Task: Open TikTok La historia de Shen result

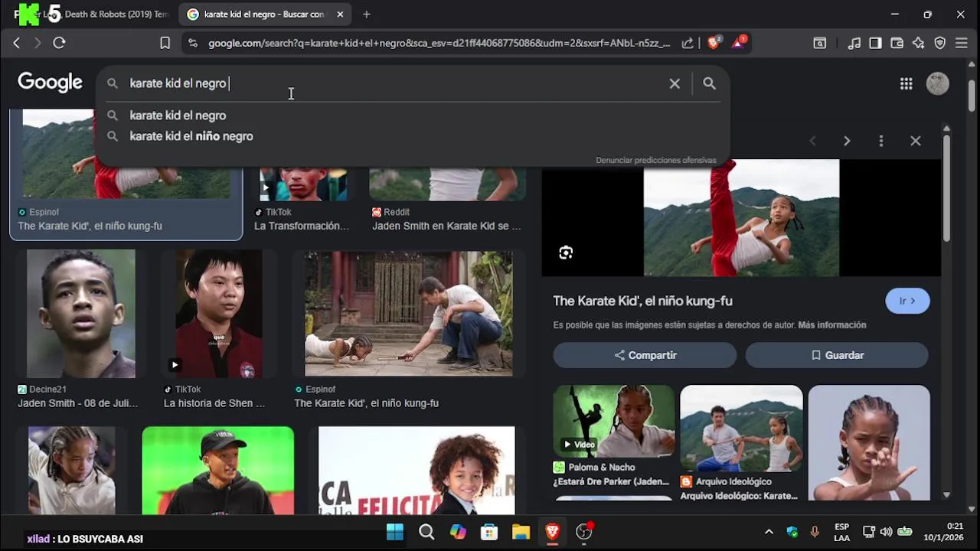Action: pyautogui.click(x=219, y=314)
